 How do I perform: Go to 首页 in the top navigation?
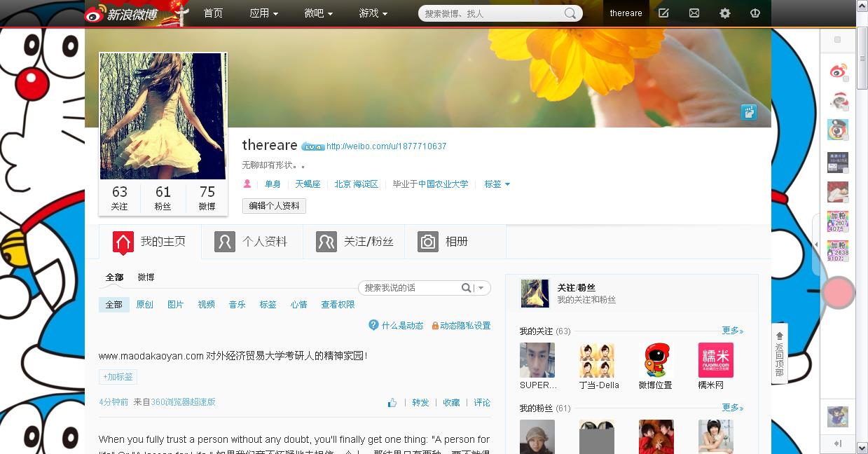pos(213,13)
